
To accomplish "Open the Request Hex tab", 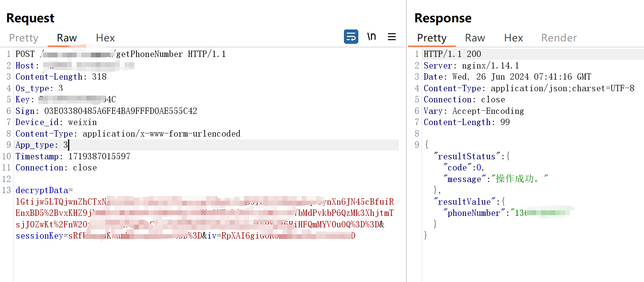I will [x=105, y=38].
